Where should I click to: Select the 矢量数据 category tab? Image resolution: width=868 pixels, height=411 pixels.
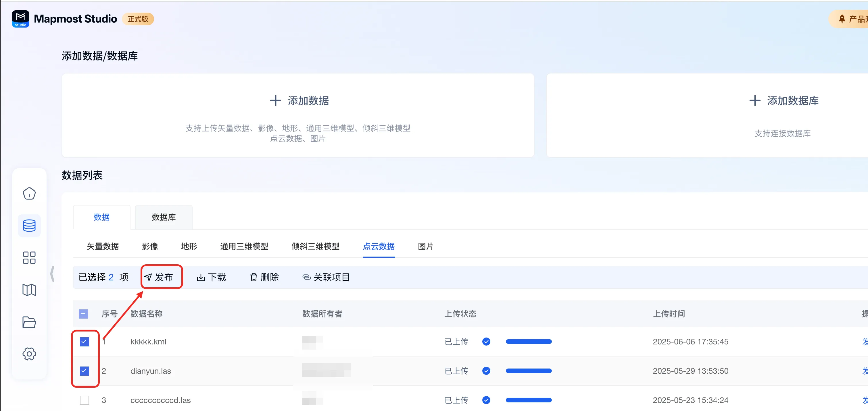click(103, 246)
